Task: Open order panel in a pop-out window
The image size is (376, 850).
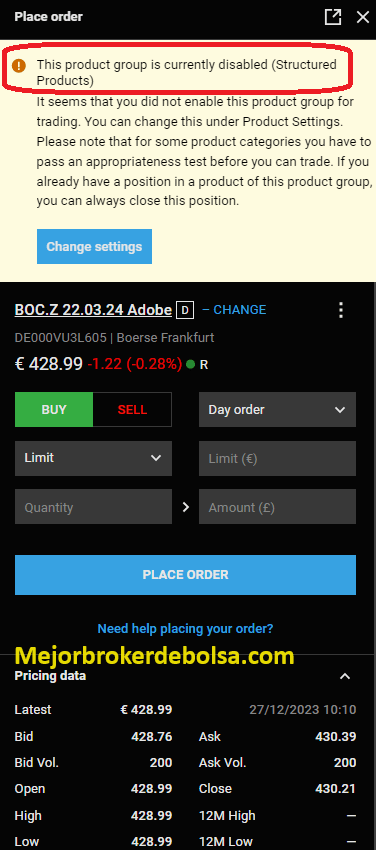Action: point(333,17)
